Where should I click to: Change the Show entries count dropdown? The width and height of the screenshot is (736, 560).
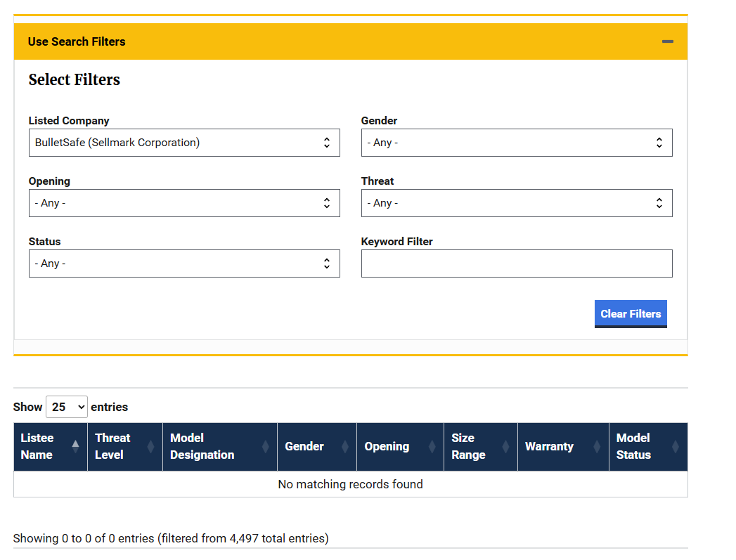click(x=66, y=407)
